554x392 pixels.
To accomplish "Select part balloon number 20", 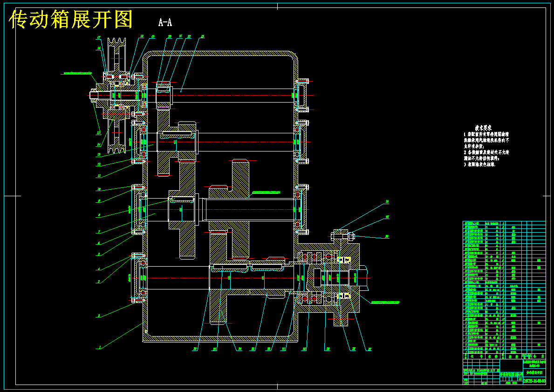I will [170, 36].
